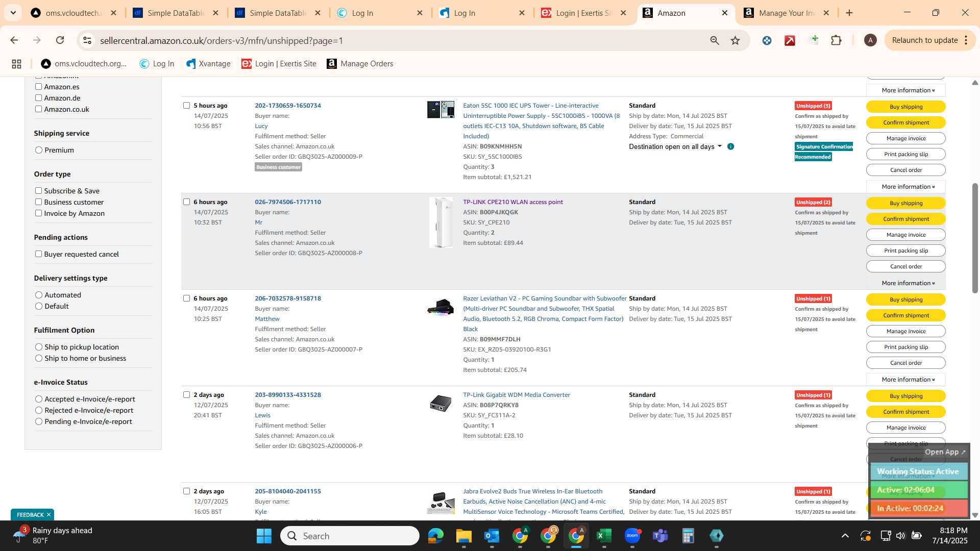Open Calculator from taskbar

coord(688,536)
